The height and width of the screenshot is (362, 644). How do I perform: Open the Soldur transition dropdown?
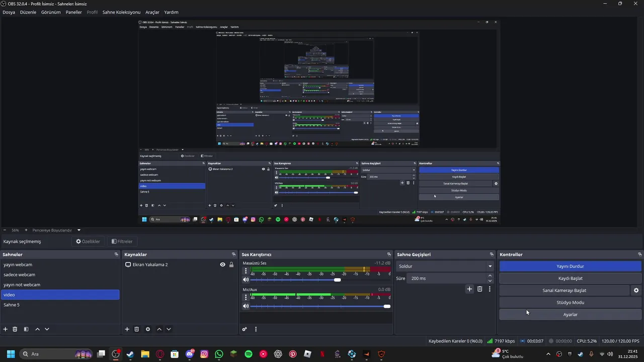coord(445,266)
